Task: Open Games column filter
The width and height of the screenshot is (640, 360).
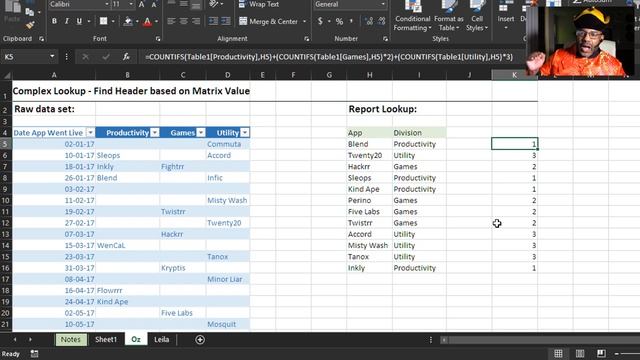Action: [201, 133]
